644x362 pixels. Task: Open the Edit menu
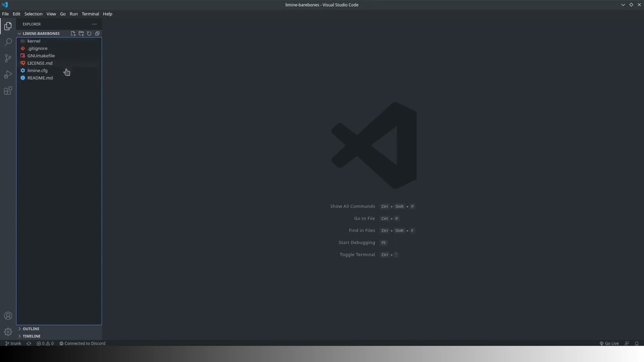[x=17, y=14]
